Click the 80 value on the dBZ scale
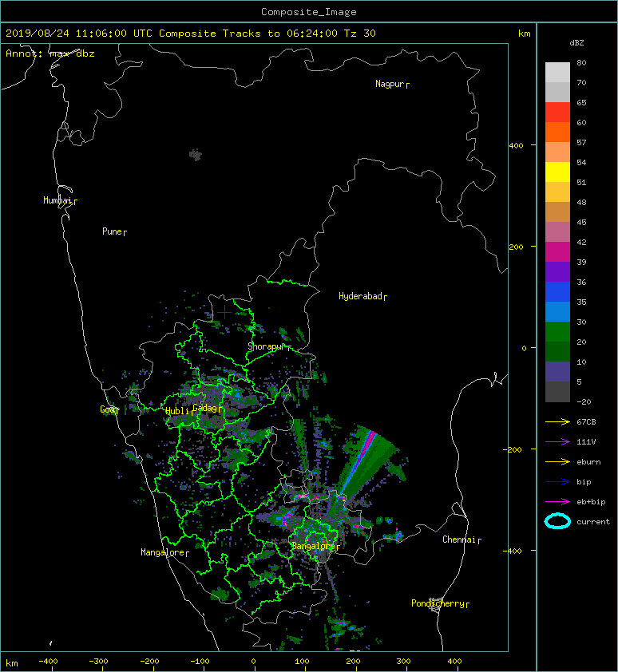 (x=581, y=62)
